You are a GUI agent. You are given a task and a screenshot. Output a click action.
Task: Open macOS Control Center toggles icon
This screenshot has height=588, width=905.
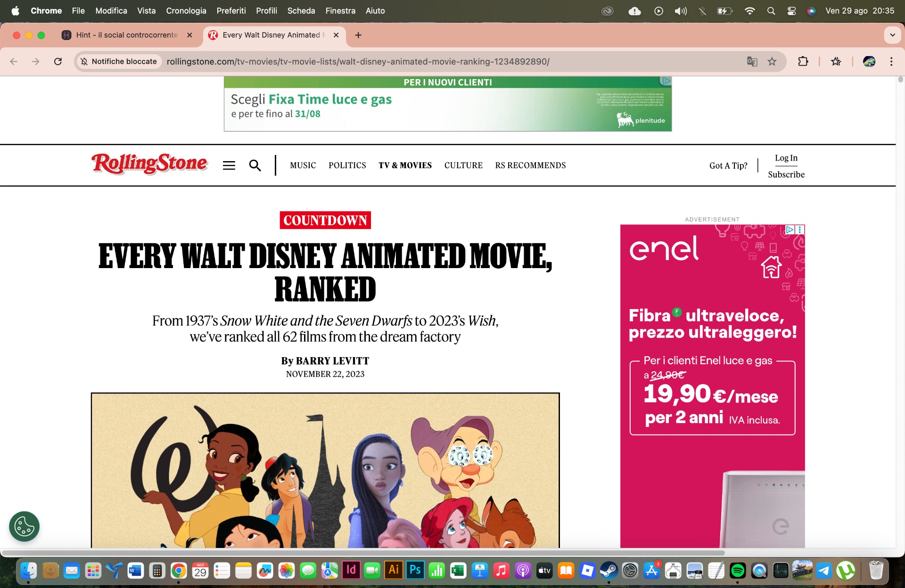click(791, 11)
